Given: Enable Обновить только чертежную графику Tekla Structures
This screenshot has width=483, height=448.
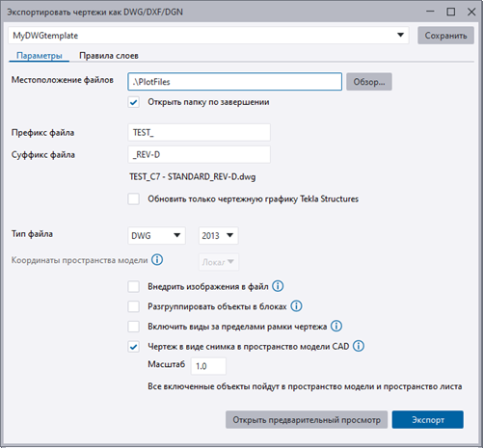Looking at the screenshot, I should pos(134,198).
